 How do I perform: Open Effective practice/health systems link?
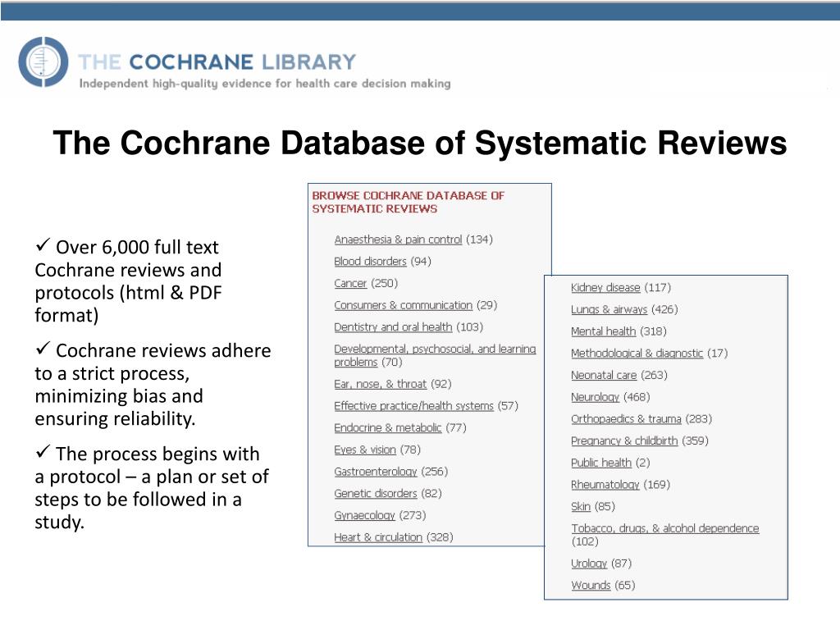[413, 406]
